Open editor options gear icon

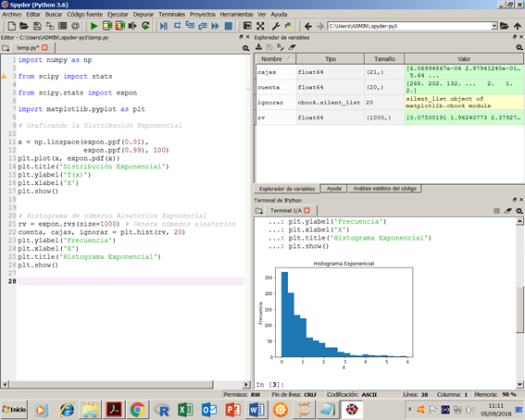246,48
